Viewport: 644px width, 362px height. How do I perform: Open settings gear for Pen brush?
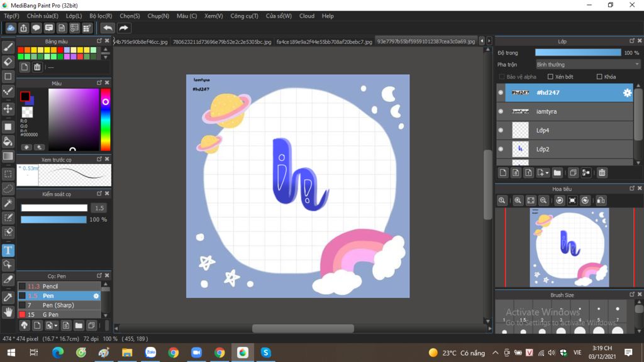pos(96,296)
